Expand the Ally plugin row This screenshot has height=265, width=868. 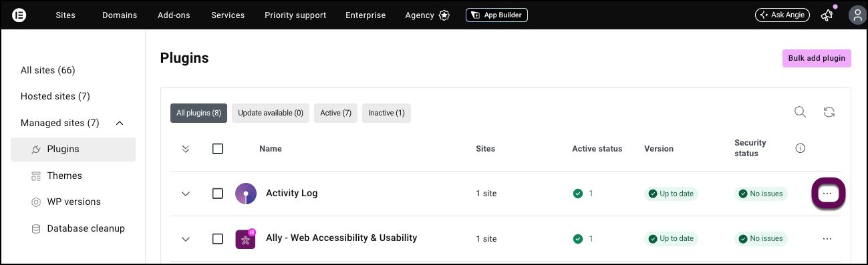pyautogui.click(x=186, y=238)
